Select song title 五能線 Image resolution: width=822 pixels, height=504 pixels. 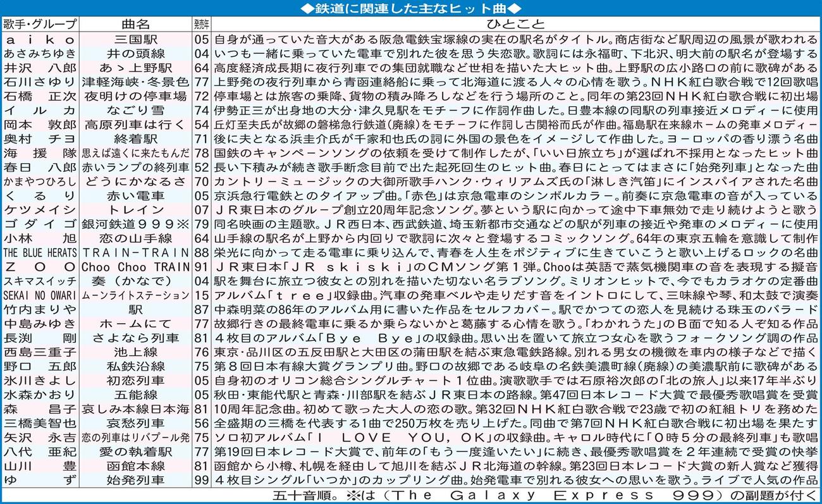tap(135, 395)
